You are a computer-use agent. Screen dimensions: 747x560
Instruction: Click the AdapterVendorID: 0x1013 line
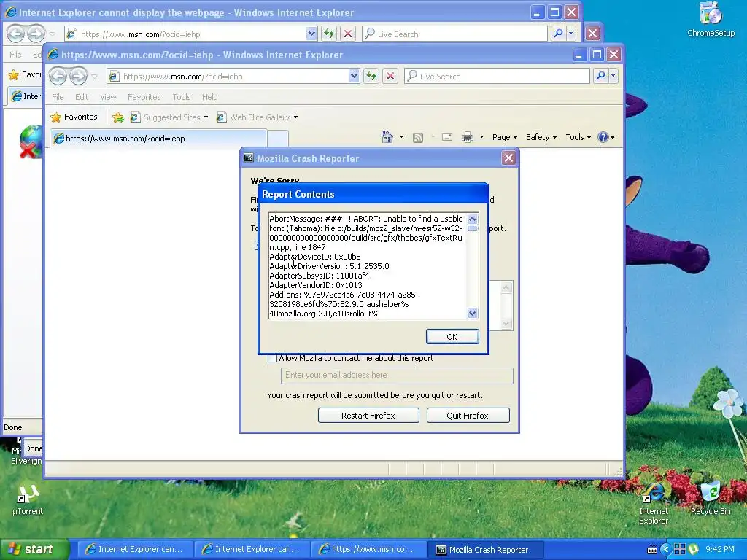pyautogui.click(x=316, y=285)
